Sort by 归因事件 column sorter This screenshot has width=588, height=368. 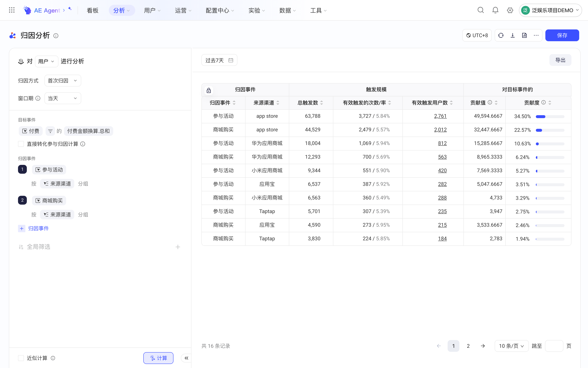click(x=234, y=103)
